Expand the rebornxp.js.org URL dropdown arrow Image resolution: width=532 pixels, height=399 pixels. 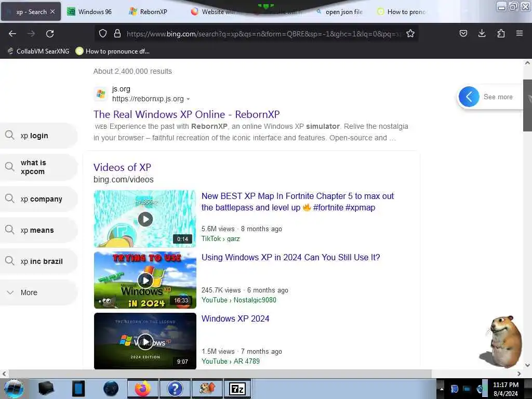188,99
